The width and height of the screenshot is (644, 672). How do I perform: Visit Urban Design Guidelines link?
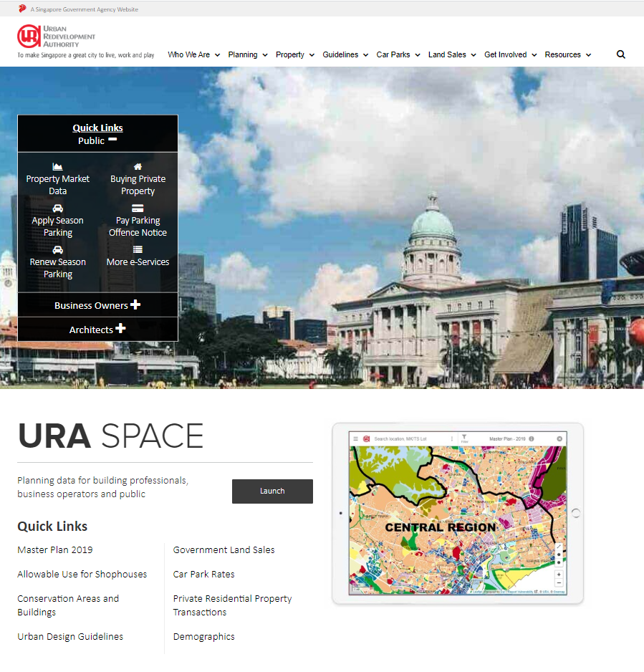click(70, 636)
